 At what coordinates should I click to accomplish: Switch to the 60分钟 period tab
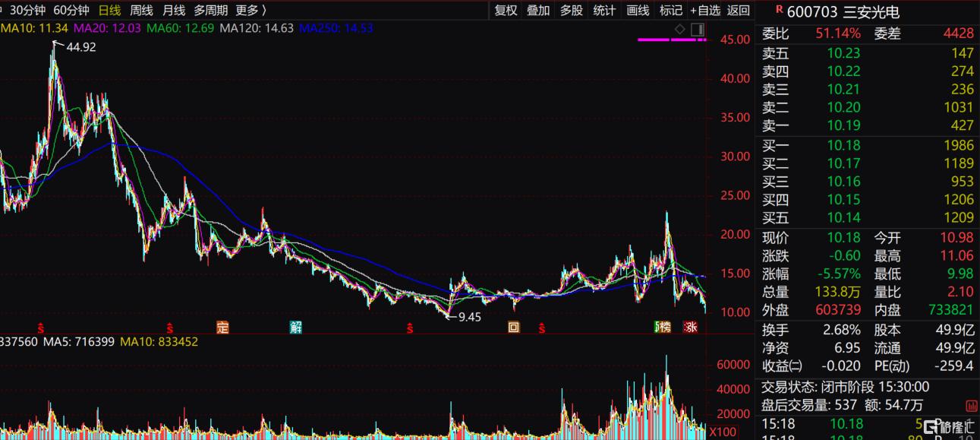click(71, 10)
